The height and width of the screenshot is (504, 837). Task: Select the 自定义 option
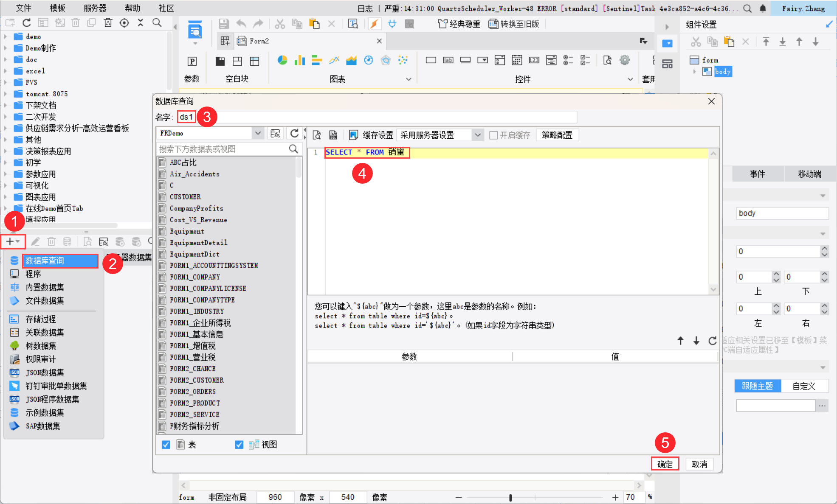(x=804, y=386)
